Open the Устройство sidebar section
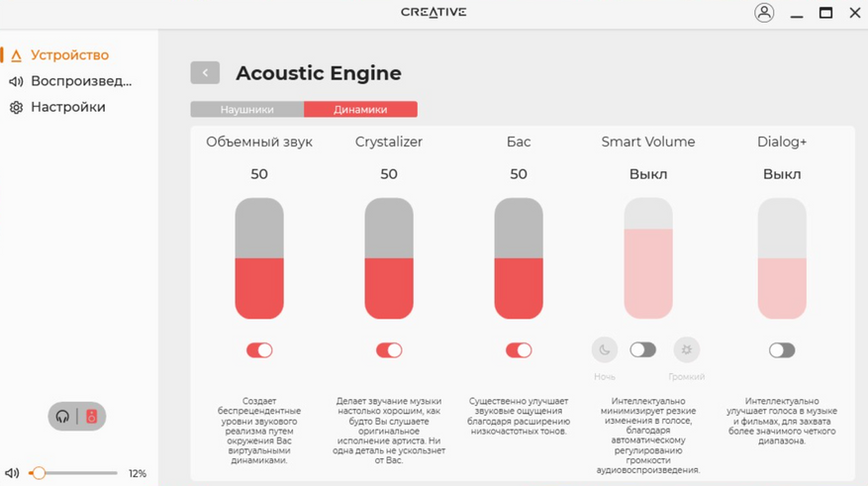 coord(68,55)
